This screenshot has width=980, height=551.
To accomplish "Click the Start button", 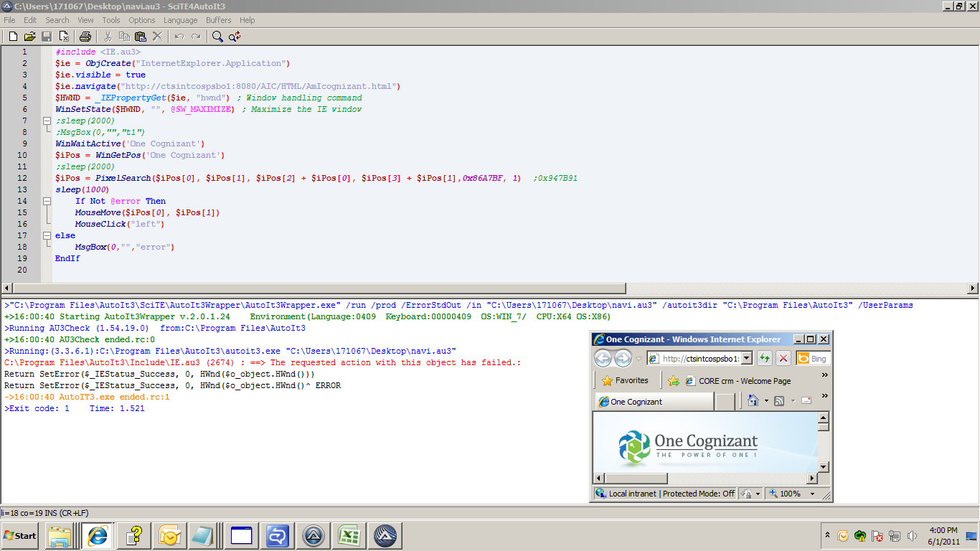I will point(19,535).
